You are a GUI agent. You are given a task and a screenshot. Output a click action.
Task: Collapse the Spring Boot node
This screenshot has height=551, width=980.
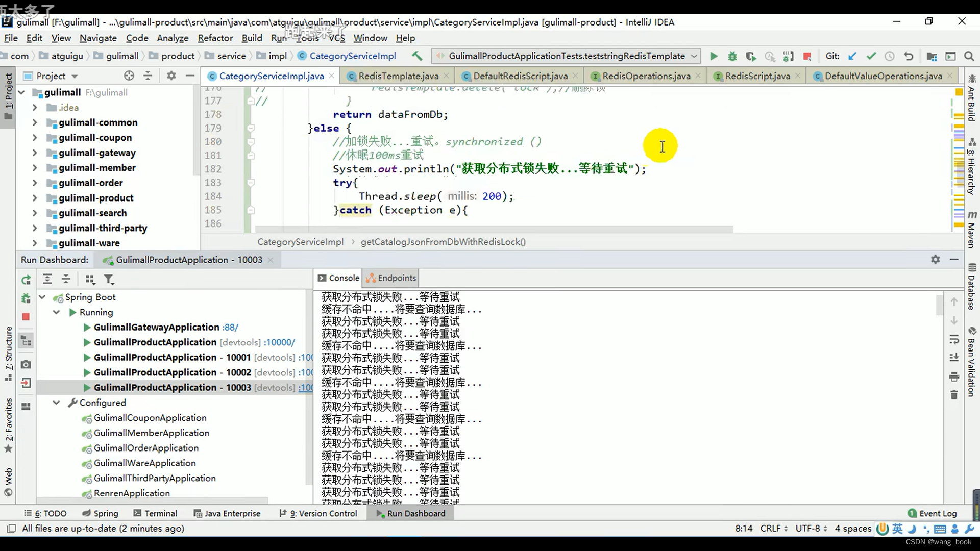[42, 297]
